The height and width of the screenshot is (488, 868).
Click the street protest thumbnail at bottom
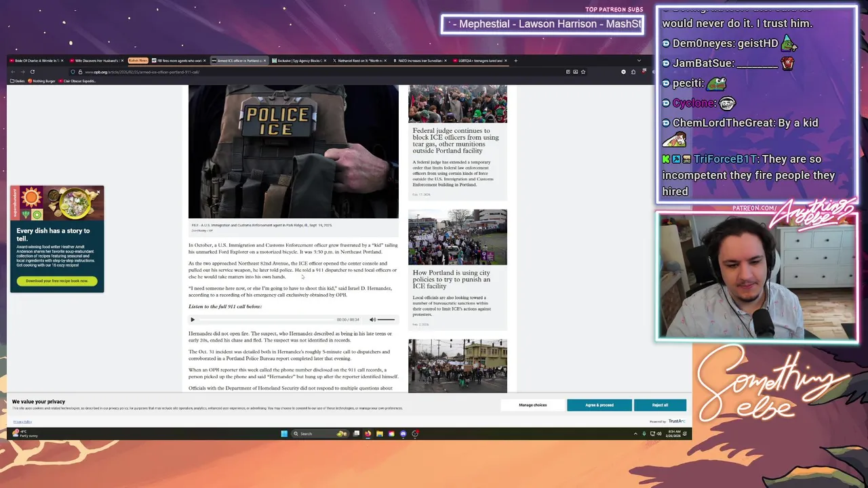click(x=457, y=365)
